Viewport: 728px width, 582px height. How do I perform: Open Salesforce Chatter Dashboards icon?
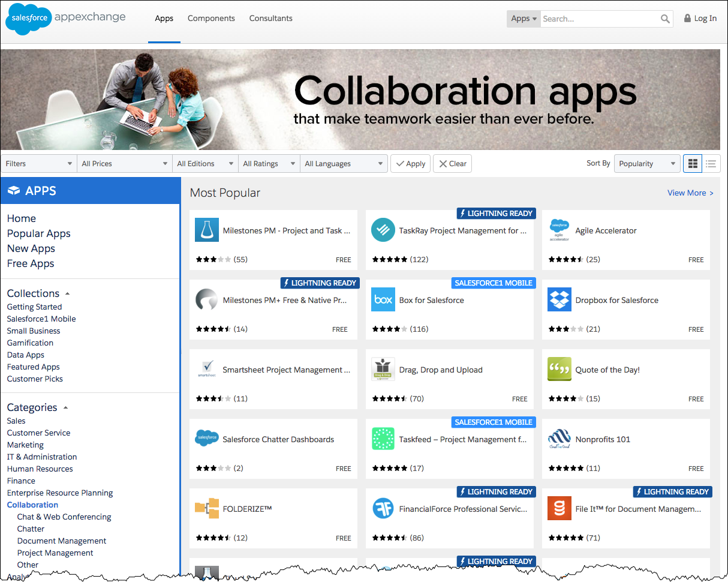point(207,439)
